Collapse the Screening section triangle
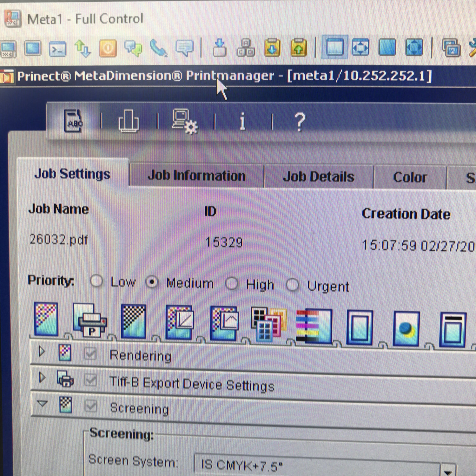The height and width of the screenshot is (476, 476). pyautogui.click(x=42, y=403)
